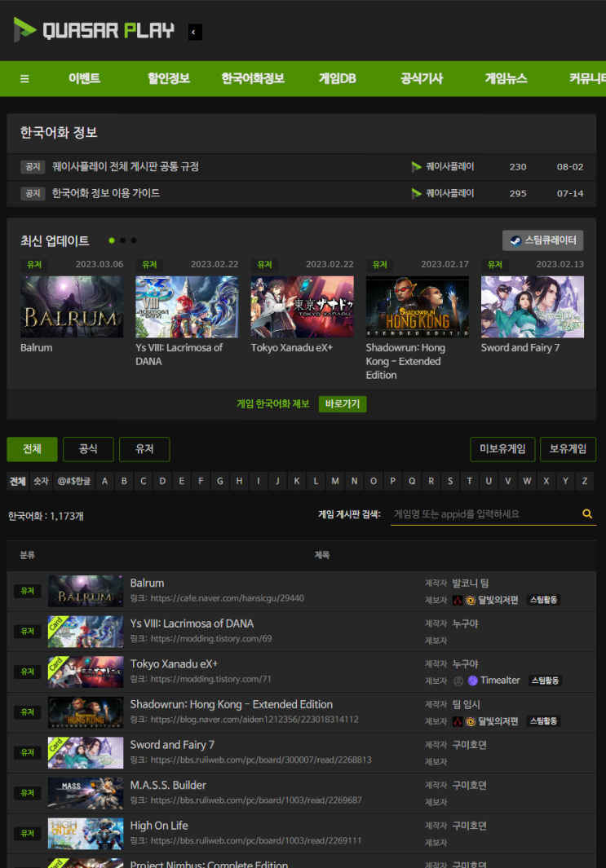Click the modding.tistory.com/71 link
The height and width of the screenshot is (868, 606).
(211, 679)
